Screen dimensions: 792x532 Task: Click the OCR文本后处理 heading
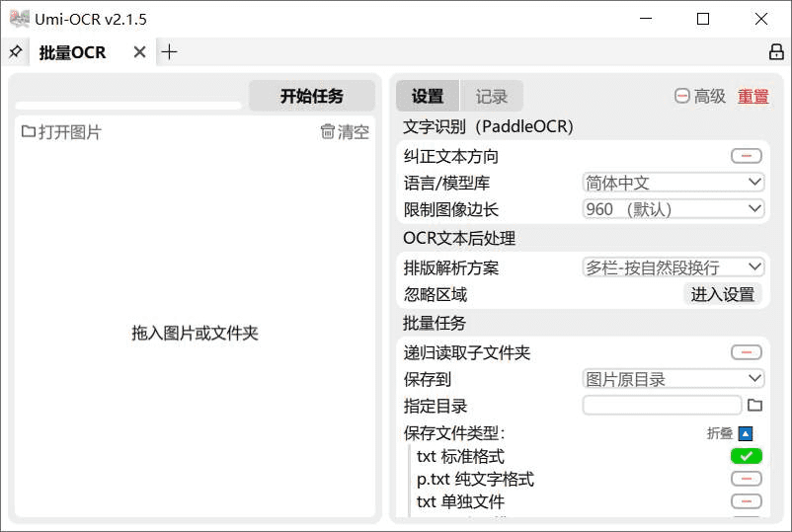tap(459, 238)
